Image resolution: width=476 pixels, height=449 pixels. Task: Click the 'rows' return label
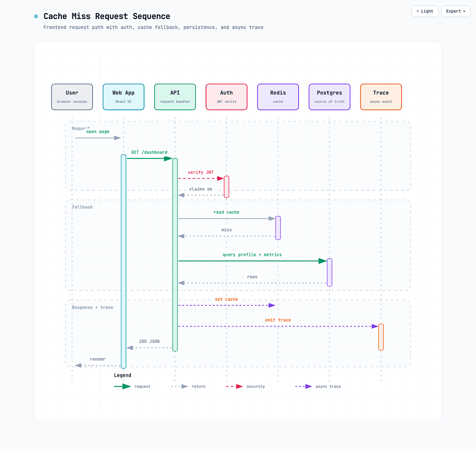[x=252, y=277]
